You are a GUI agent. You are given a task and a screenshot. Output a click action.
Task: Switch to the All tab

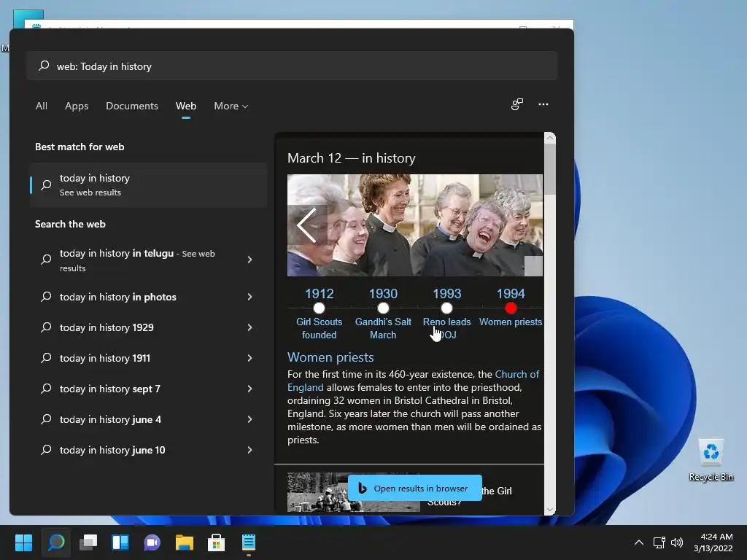[x=42, y=106]
